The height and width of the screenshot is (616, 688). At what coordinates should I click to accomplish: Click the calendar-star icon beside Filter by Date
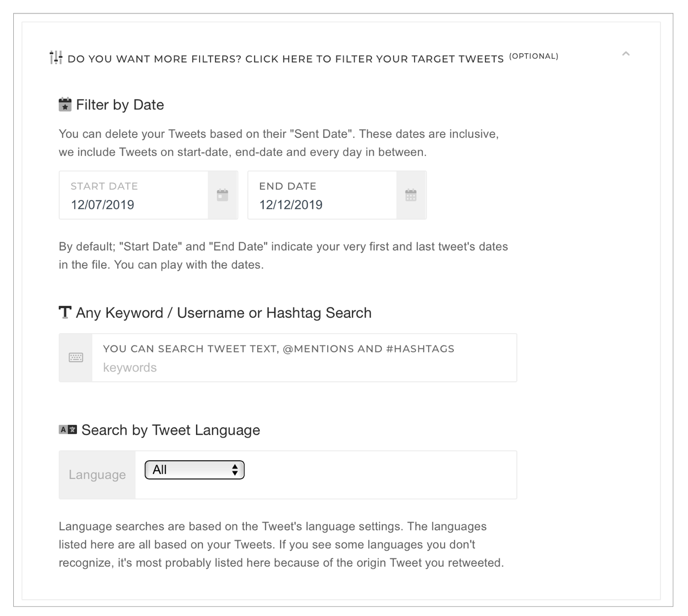coord(65,105)
